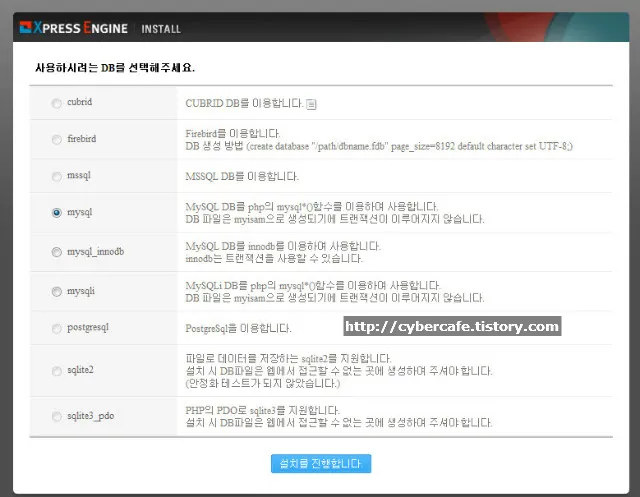Select the mysql radio button
640x497 pixels.
pyautogui.click(x=56, y=213)
